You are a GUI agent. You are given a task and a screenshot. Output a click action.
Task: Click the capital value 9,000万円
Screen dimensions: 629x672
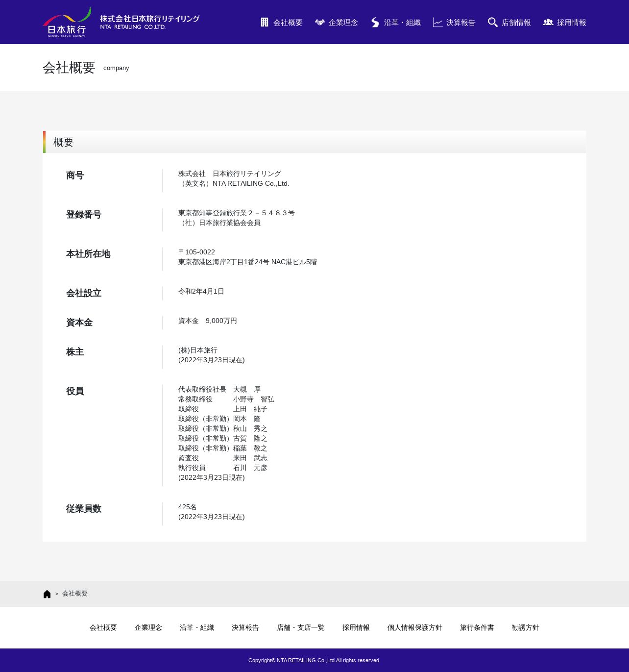pos(221,321)
